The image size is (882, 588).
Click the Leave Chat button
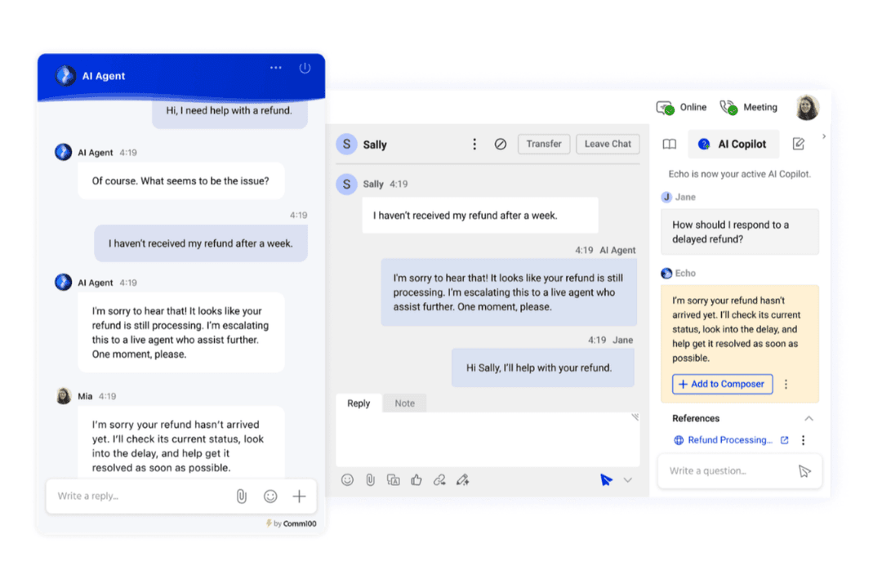point(608,144)
